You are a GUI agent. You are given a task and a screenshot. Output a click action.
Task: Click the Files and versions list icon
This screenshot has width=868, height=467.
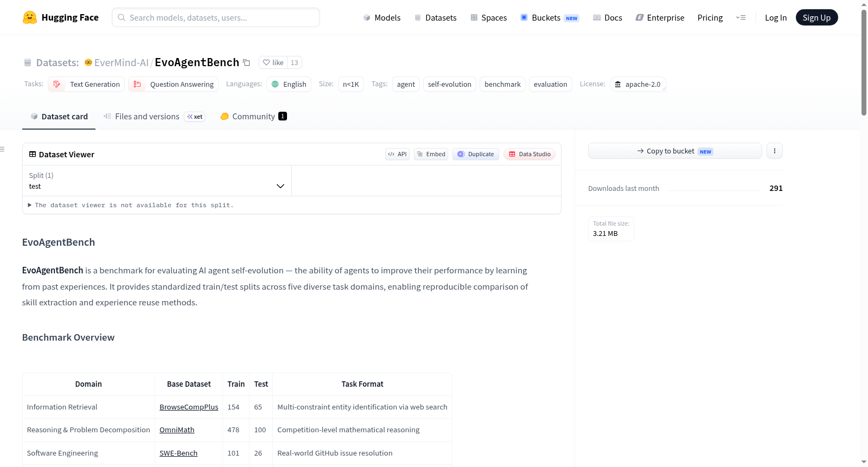(x=107, y=116)
